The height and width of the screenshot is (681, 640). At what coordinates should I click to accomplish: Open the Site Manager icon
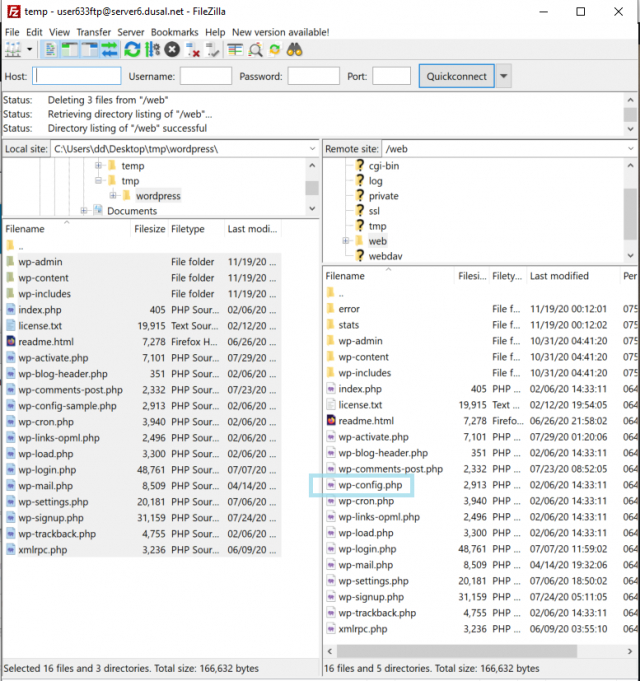[x=13, y=50]
